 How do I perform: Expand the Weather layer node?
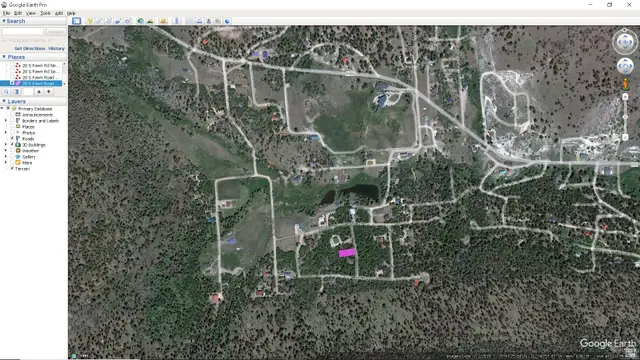click(x=6, y=151)
